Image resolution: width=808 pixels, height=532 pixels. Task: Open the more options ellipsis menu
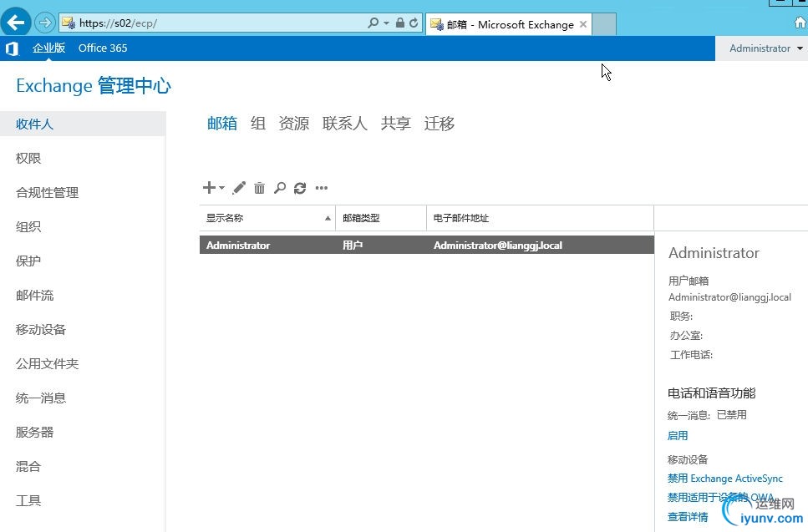322,188
